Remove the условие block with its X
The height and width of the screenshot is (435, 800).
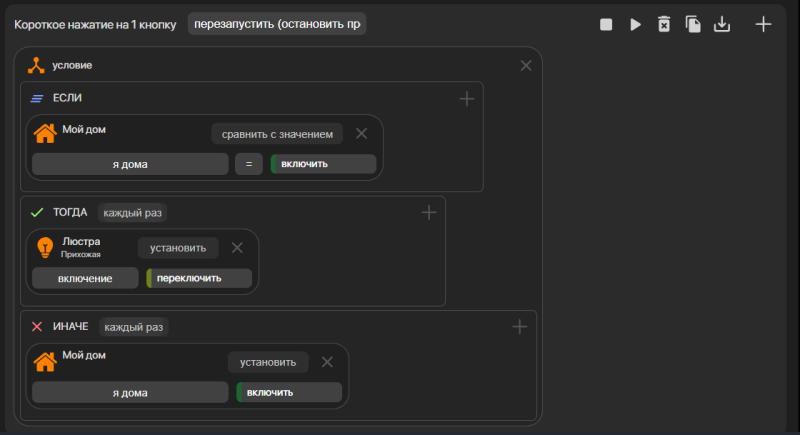click(526, 65)
